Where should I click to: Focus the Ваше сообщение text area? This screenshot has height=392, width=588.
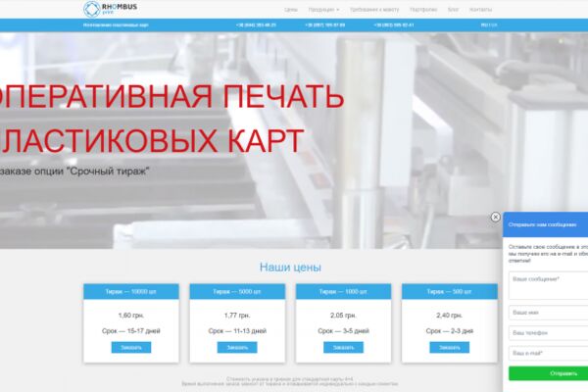point(548,285)
